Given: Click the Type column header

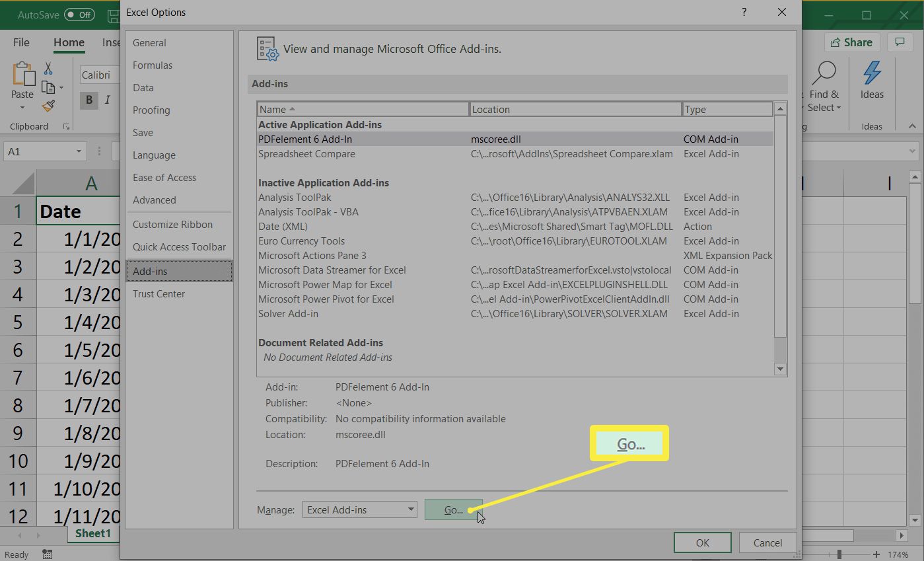Looking at the screenshot, I should pos(727,109).
